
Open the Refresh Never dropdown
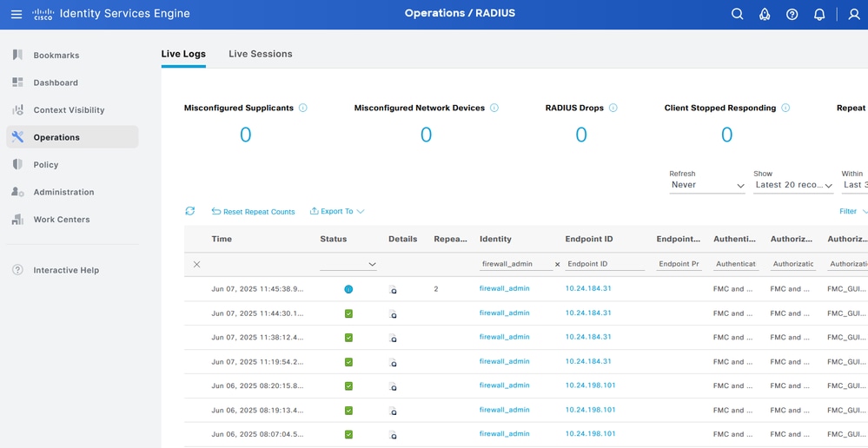(707, 185)
